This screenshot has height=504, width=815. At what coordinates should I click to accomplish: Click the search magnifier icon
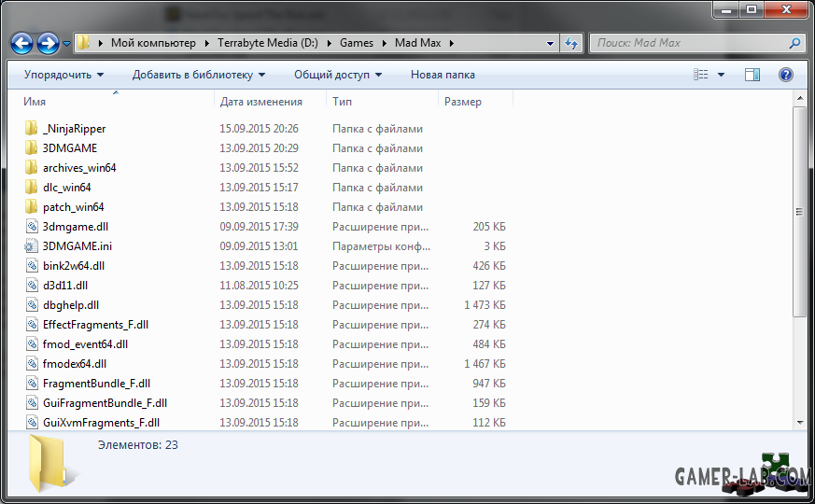pos(794,43)
